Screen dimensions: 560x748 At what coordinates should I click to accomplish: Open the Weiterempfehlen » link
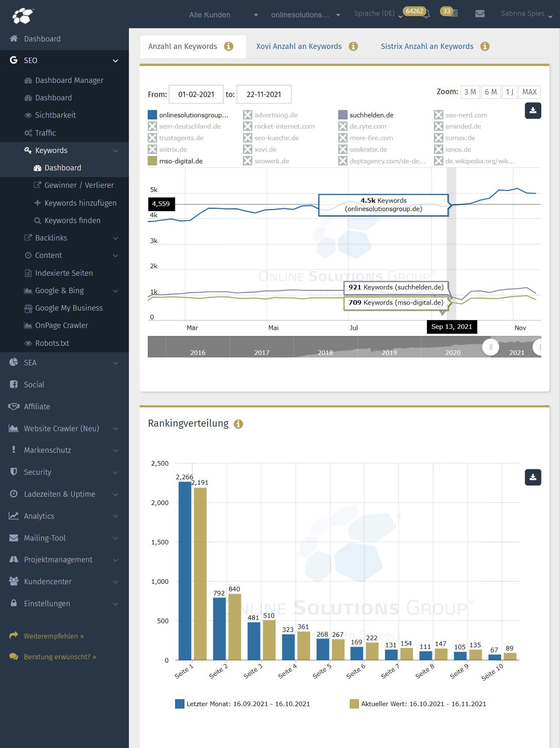pos(54,636)
